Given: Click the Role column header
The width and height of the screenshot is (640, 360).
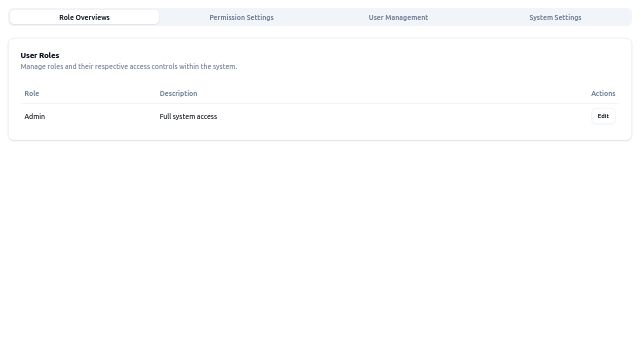Looking at the screenshot, I should click(32, 93).
